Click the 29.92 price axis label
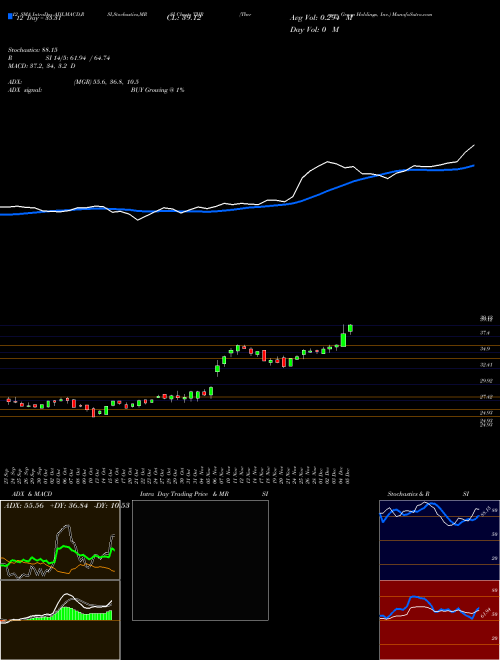 (x=487, y=381)
